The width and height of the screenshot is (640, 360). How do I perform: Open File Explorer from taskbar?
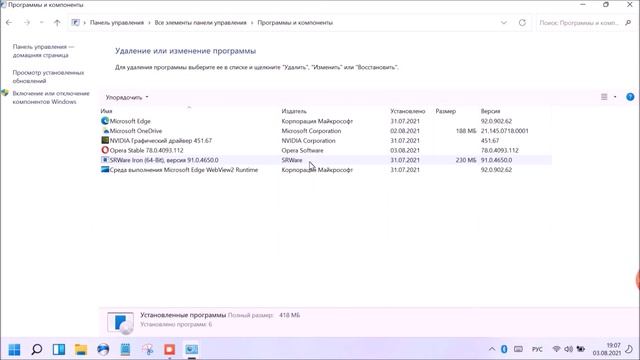pos(81,349)
